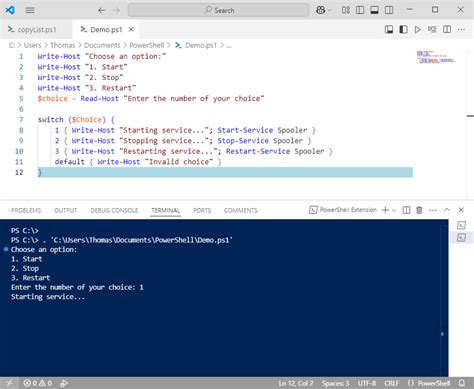
Task: Toggle secondary side bar in title bar
Action: [389, 10]
